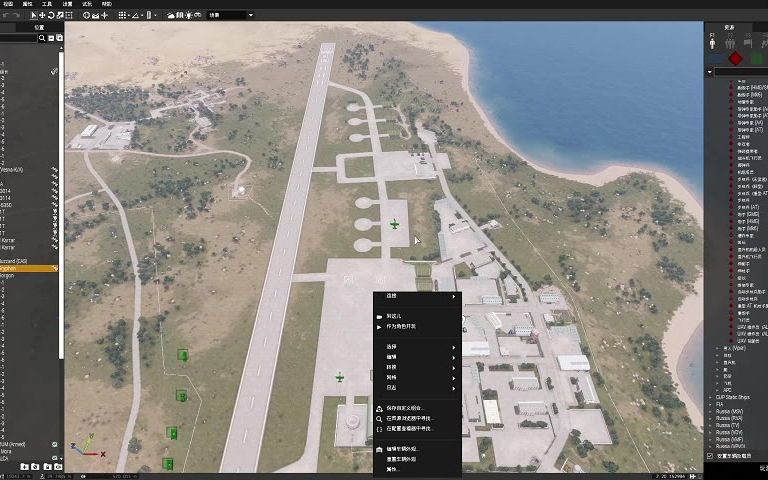Viewport: 768px width, 480px height.
Task: Click the left panel tab label
Action: click(x=39, y=27)
